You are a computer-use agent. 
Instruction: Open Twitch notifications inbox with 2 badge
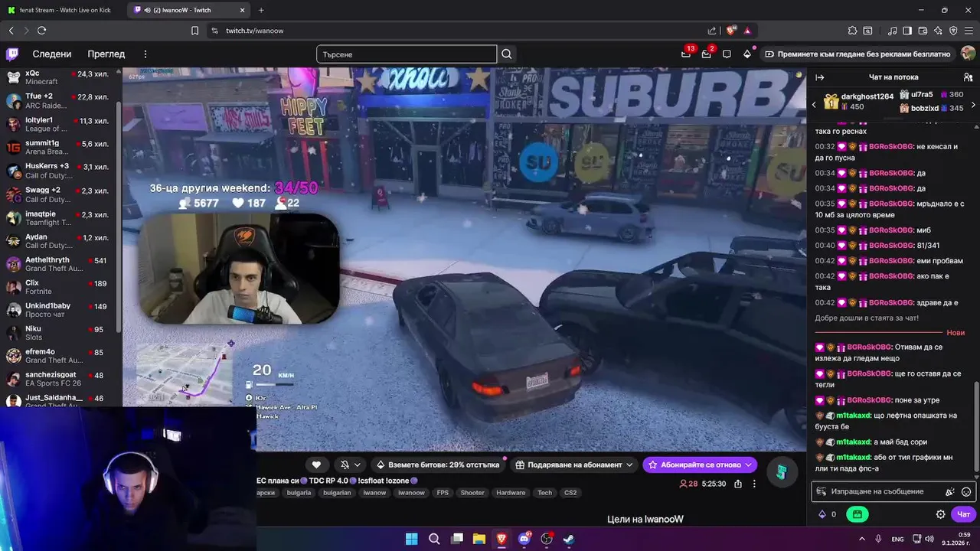(707, 54)
